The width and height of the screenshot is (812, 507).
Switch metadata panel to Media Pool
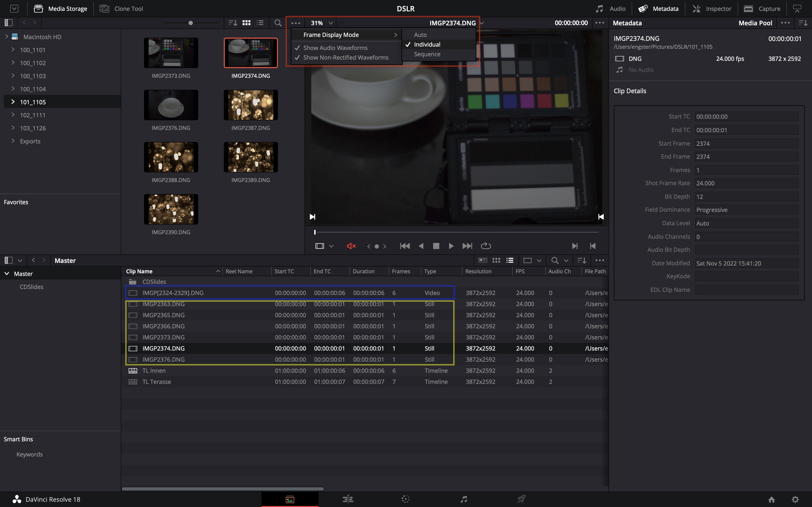coord(755,23)
